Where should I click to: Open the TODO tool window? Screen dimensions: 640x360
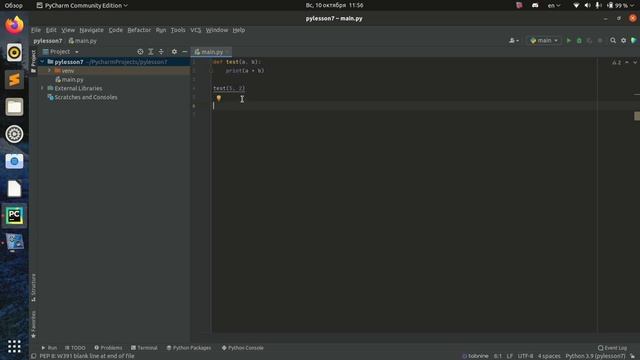click(x=75, y=348)
